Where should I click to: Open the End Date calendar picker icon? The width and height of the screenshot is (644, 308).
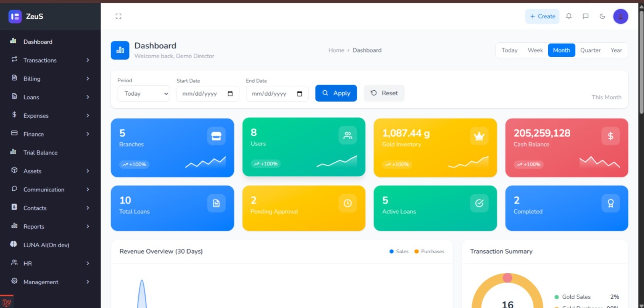(x=299, y=94)
